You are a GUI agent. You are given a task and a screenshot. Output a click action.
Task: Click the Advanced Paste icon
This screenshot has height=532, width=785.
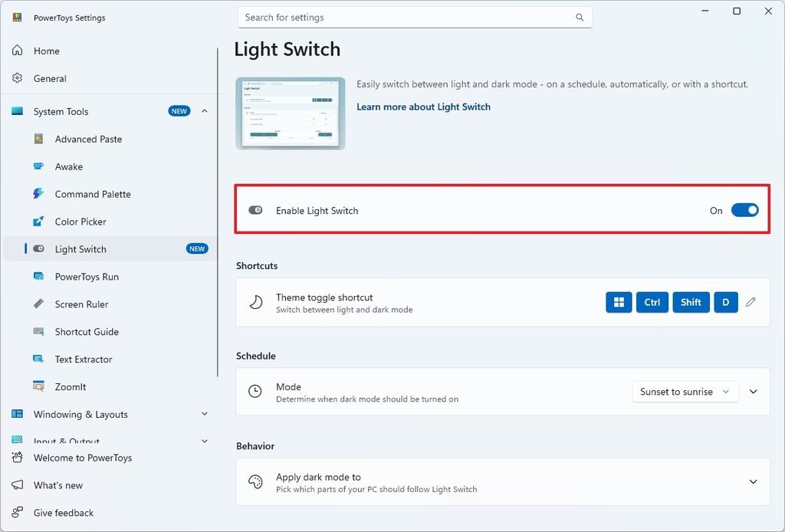click(38, 139)
